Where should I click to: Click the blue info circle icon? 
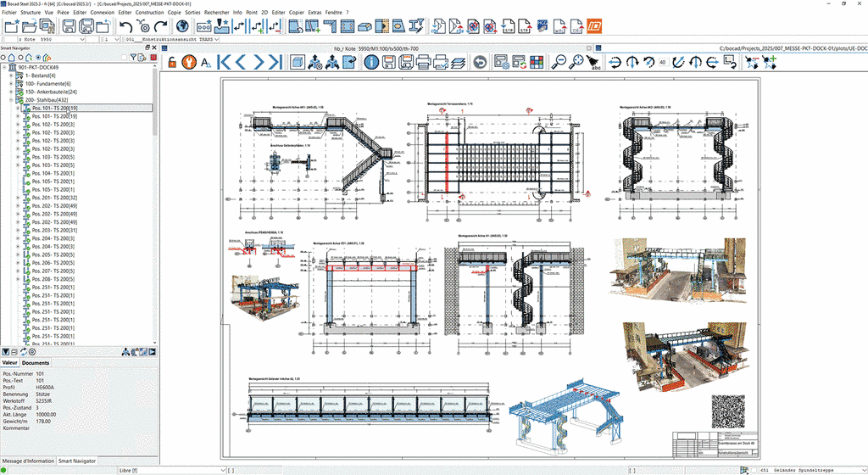371,62
